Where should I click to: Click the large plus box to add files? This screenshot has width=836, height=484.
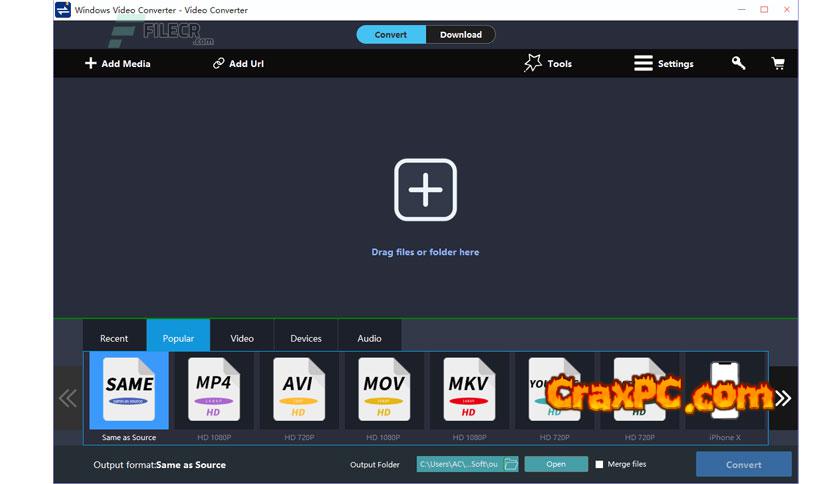pos(425,189)
